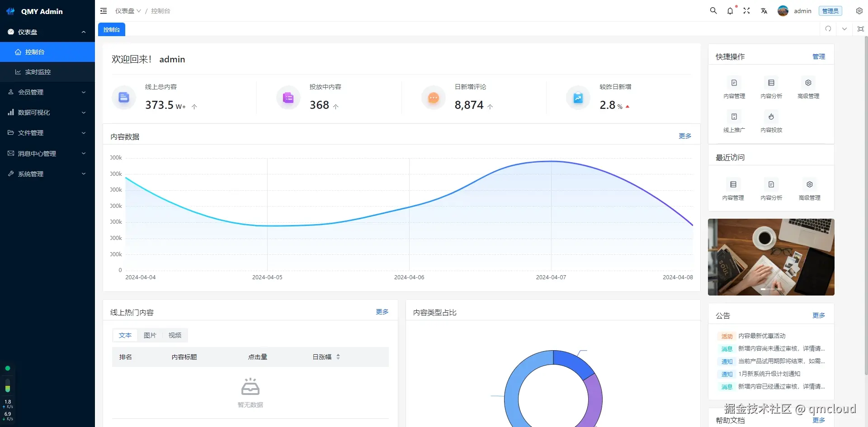Open the 内容管理 quick action

point(734,87)
